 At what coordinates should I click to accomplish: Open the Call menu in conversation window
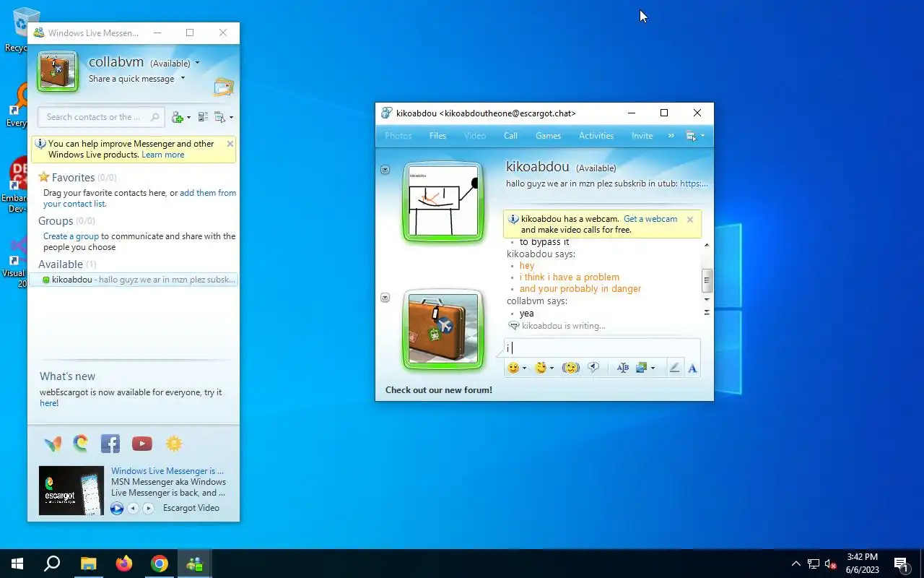point(510,136)
